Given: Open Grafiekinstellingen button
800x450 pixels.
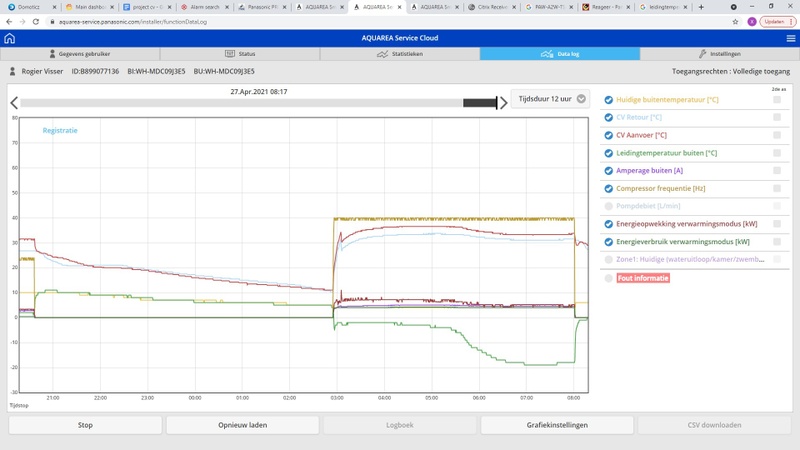Looking at the screenshot, I should tap(557, 425).
